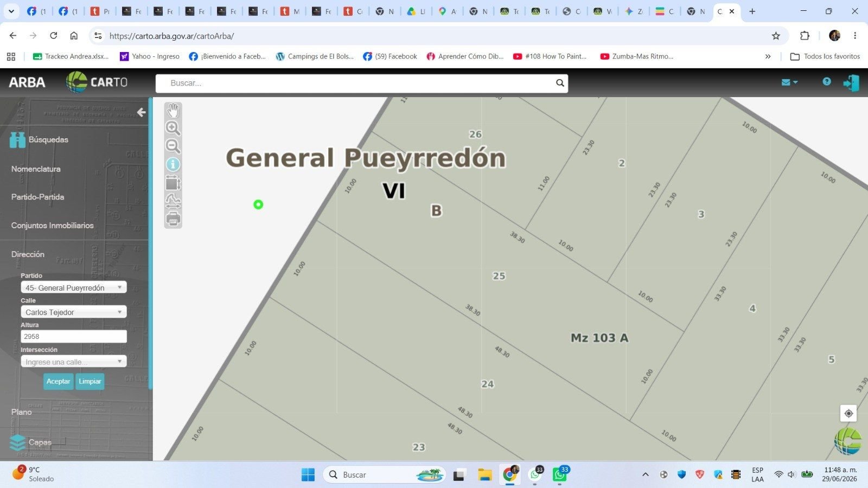The width and height of the screenshot is (868, 488).
Task: Open the taskbar clock and date
Action: pos(840,474)
